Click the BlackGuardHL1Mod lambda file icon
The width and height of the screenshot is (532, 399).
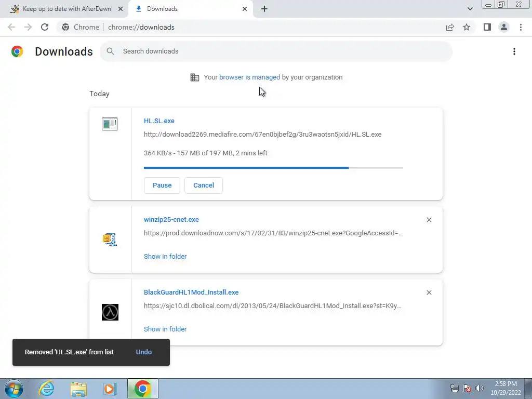[110, 312]
